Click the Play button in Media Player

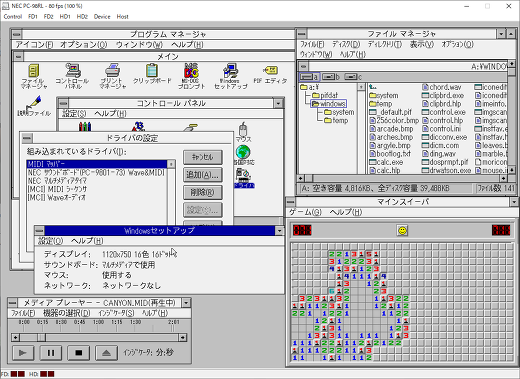click(23, 353)
